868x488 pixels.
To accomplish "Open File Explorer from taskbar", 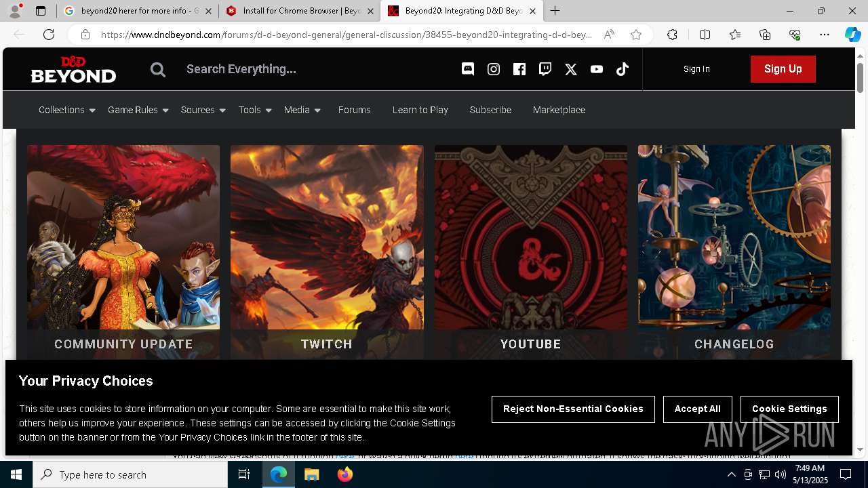I will (311, 474).
